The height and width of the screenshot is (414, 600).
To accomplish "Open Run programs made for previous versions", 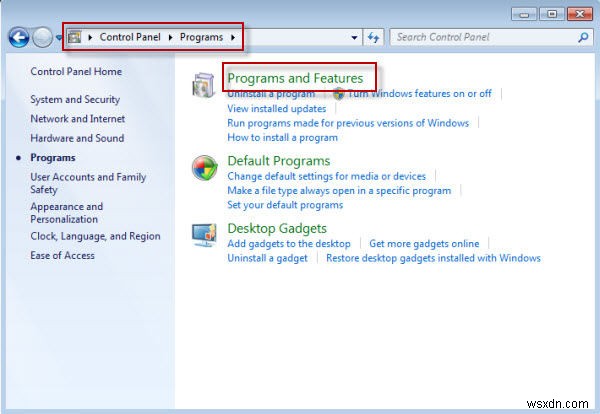I will (348, 123).
